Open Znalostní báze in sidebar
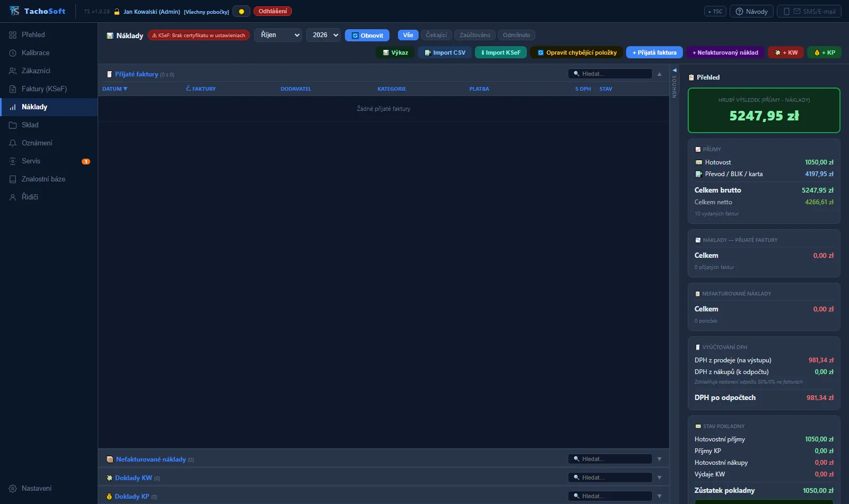Viewport: 849px width, 504px height. [49, 179]
